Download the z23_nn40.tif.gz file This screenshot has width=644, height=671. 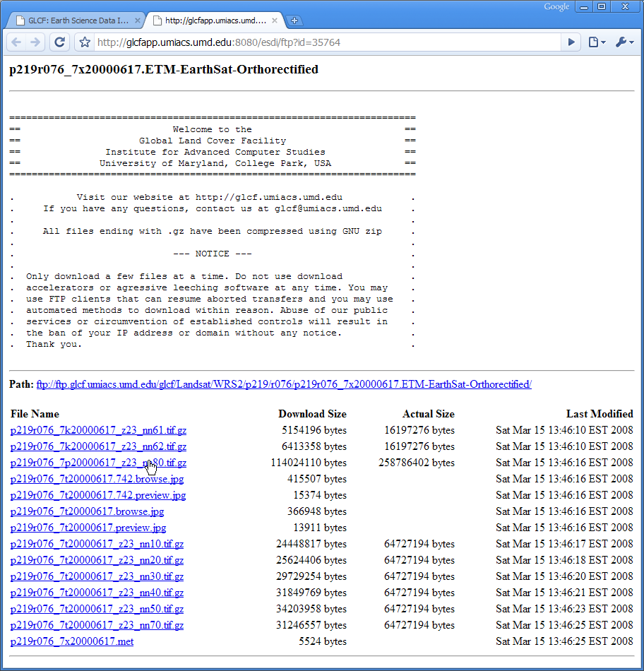(x=97, y=593)
